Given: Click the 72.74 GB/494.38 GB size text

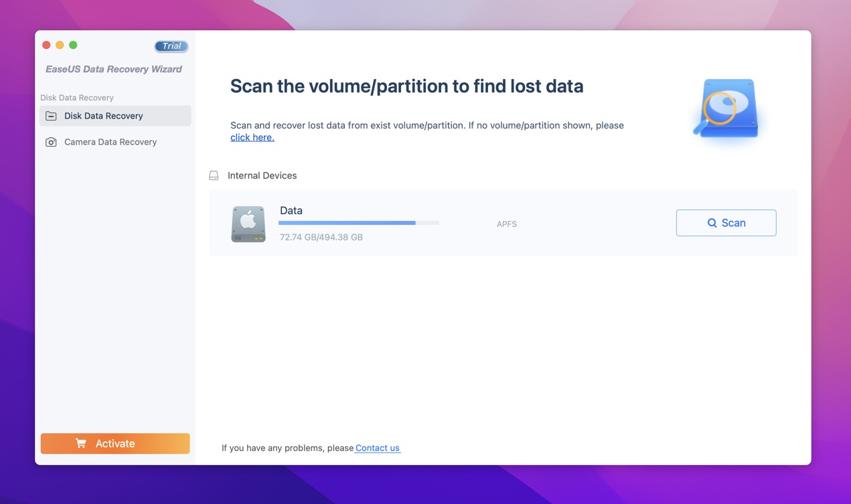Looking at the screenshot, I should pos(321,237).
